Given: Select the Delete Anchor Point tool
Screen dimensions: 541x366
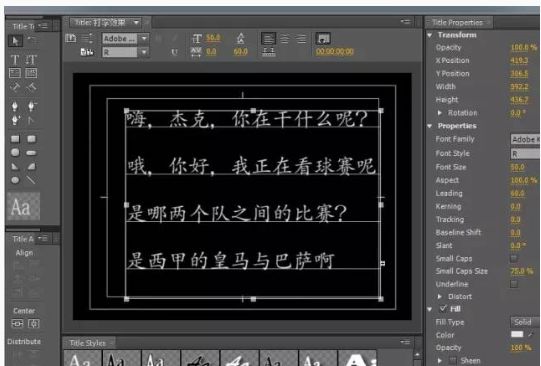Looking at the screenshot, I should [32, 106].
